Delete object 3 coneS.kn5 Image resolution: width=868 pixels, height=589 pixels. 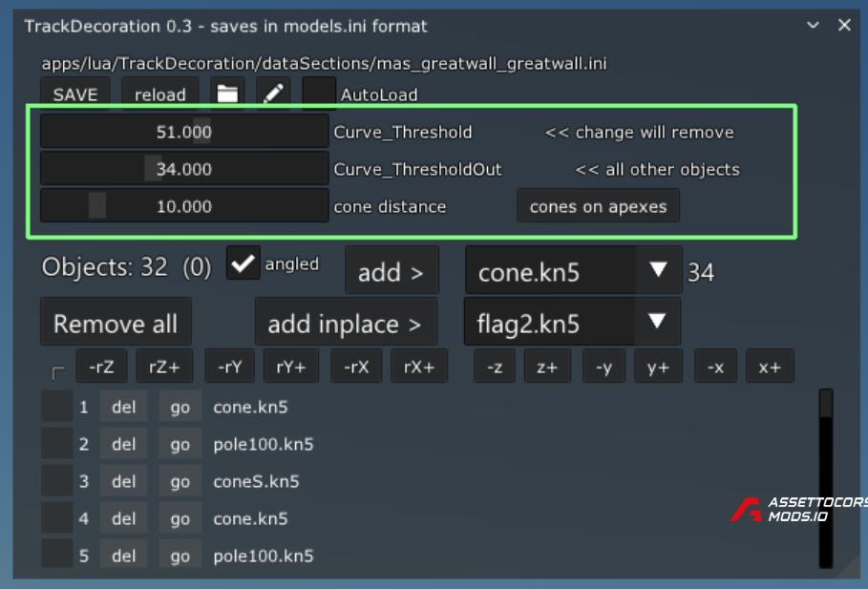tap(123, 481)
